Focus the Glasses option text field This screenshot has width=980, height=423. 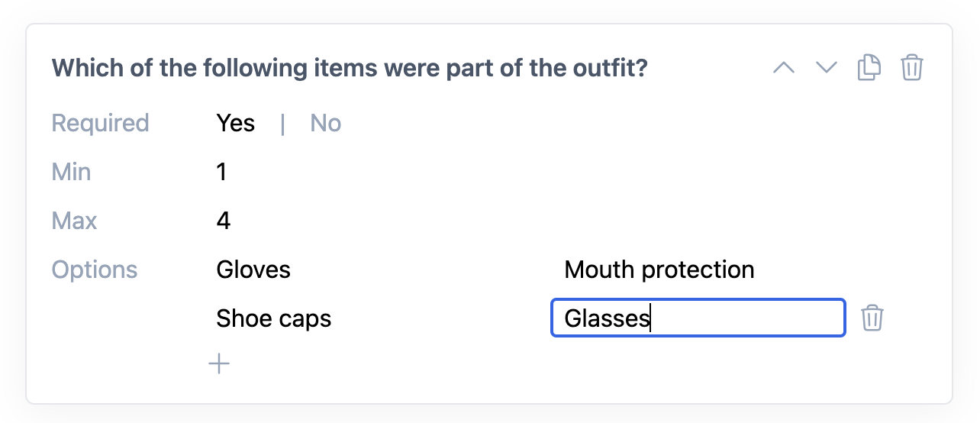pyautogui.click(x=698, y=318)
